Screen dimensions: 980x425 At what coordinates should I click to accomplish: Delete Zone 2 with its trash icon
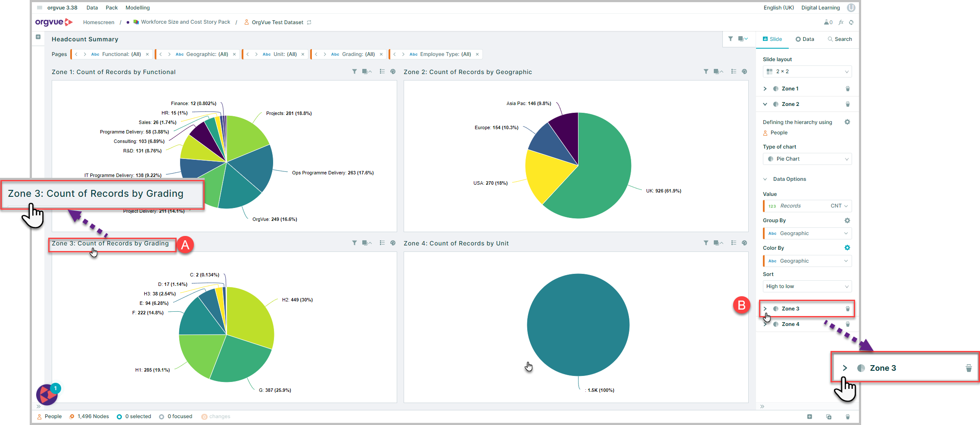[x=847, y=104]
